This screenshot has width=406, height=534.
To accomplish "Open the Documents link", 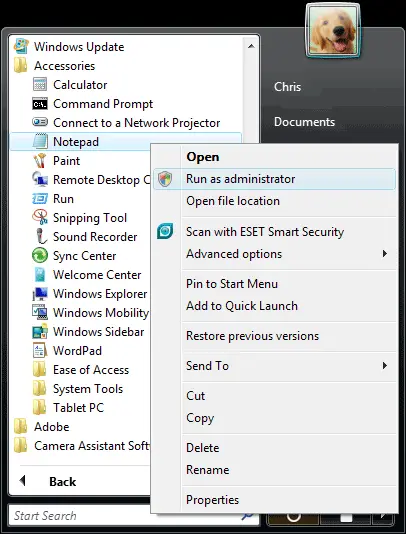I will [x=304, y=122].
